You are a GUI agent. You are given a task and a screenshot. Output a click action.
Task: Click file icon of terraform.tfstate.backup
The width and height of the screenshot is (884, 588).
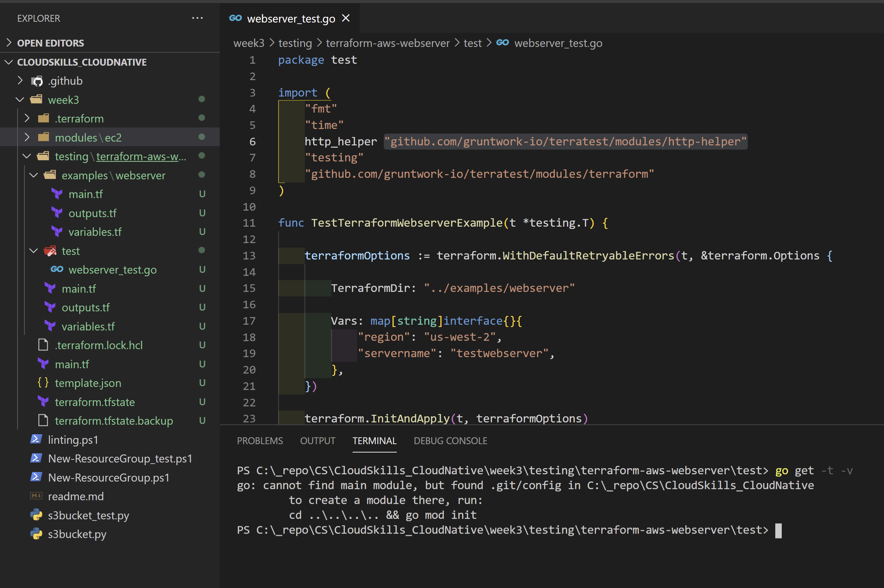43,420
